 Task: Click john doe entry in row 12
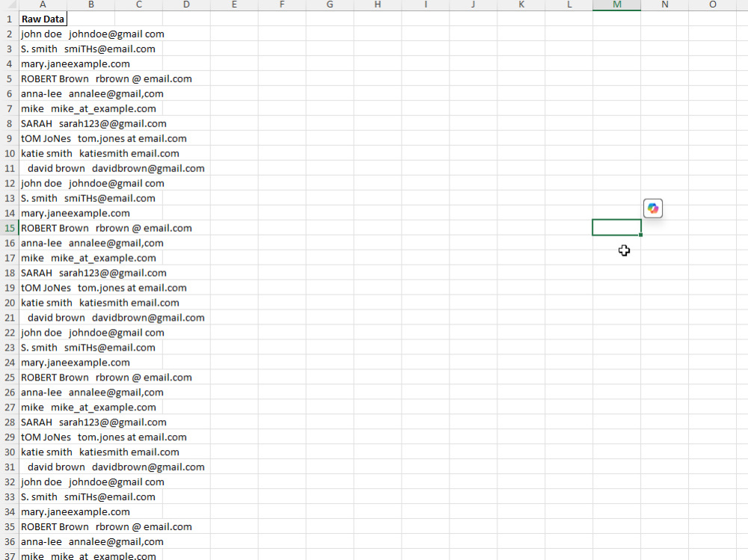coord(93,184)
